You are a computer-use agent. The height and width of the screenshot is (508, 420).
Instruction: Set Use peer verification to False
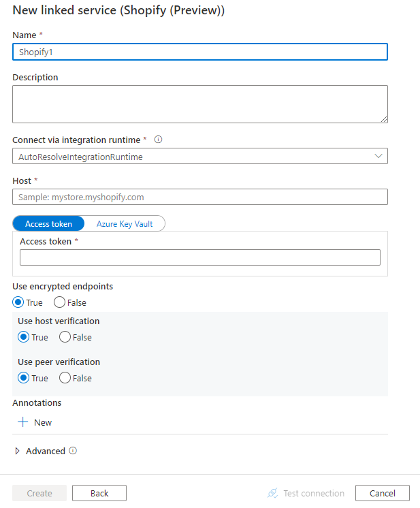coord(65,378)
